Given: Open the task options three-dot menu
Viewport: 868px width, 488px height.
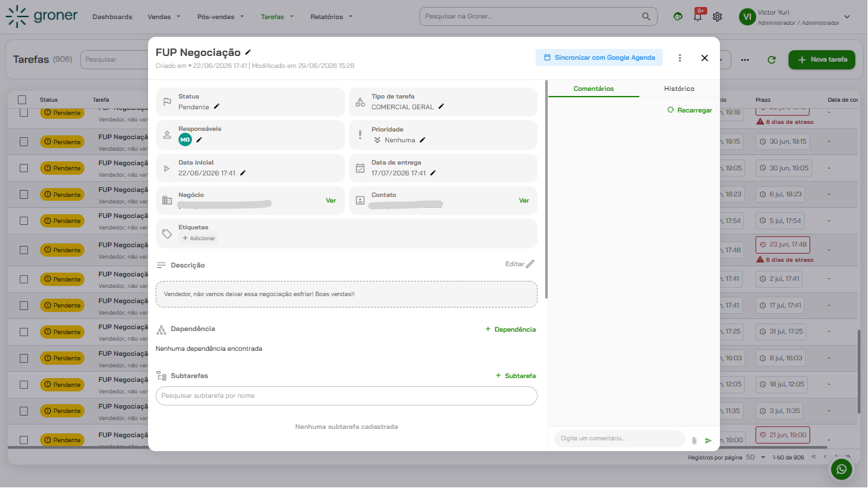Looking at the screenshot, I should pyautogui.click(x=680, y=58).
